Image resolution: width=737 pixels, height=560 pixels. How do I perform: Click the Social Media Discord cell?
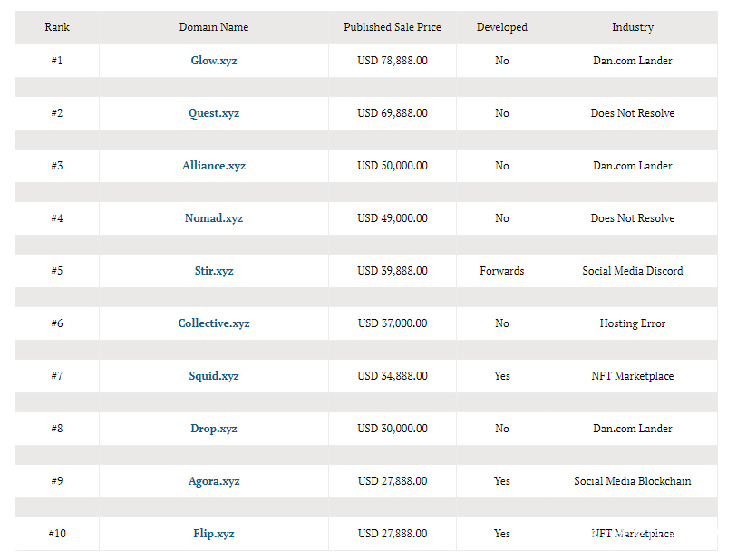coord(632,271)
